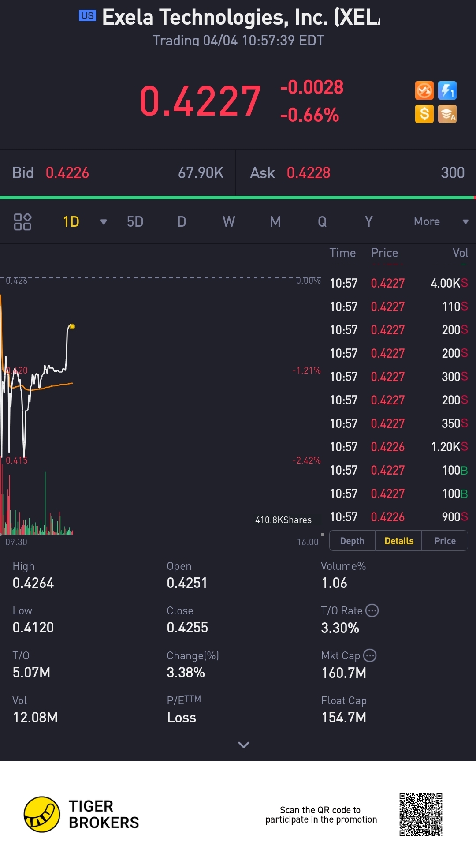This screenshot has height=868, width=476.
Task: Switch to the D daily chart tab
Action: pos(182,221)
